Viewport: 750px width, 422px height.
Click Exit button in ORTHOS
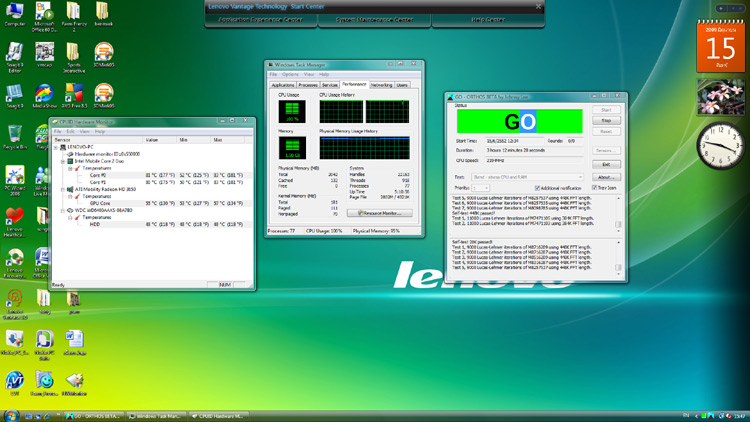(606, 164)
